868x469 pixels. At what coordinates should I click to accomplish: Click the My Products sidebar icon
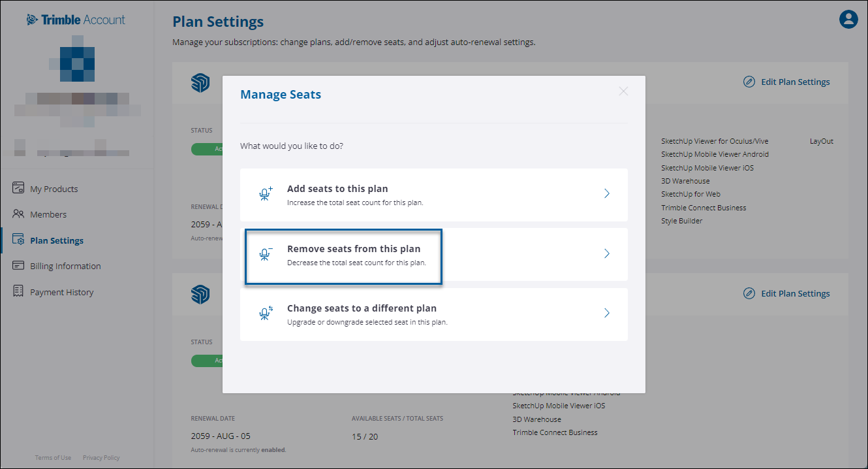(18, 188)
